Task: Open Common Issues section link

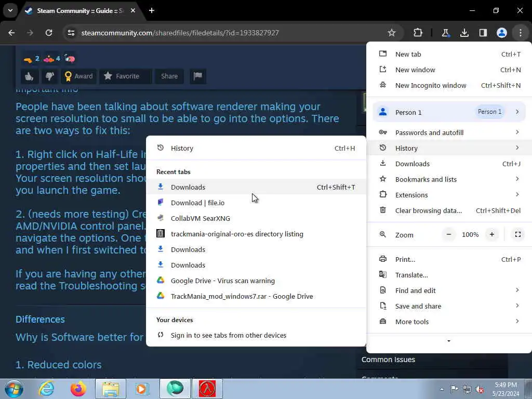Action: (388, 360)
